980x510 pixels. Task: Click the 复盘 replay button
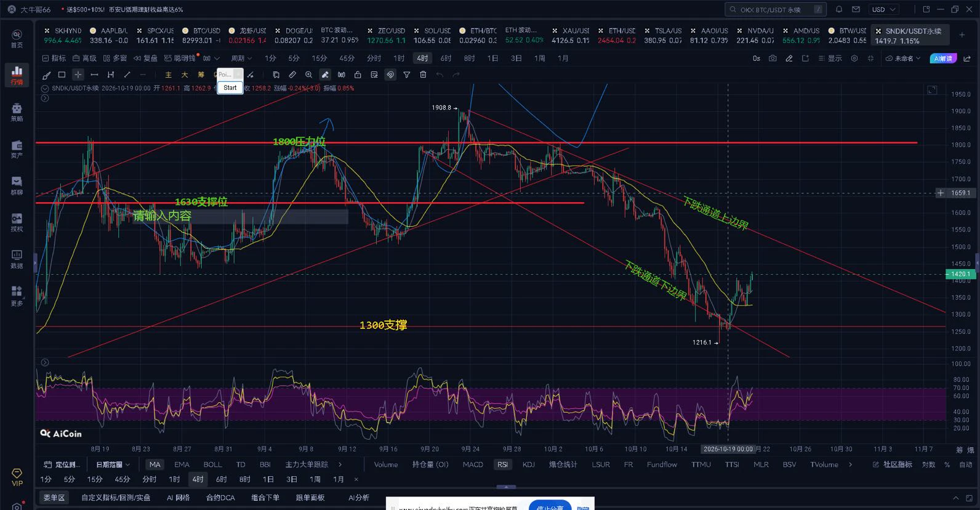146,59
